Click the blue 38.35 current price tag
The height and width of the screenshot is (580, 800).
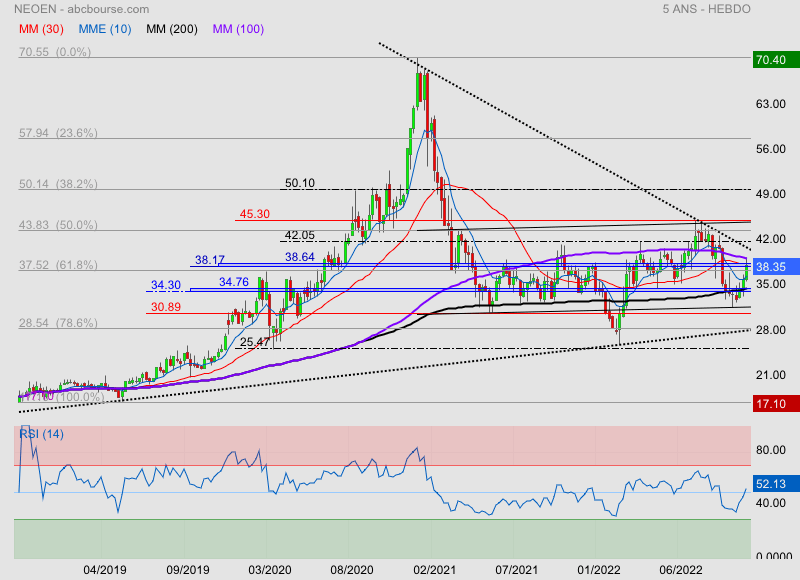(x=776, y=267)
